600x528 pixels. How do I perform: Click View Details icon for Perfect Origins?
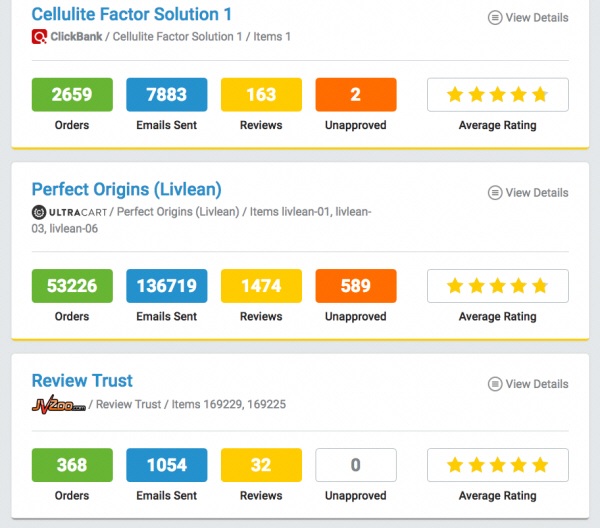495,192
